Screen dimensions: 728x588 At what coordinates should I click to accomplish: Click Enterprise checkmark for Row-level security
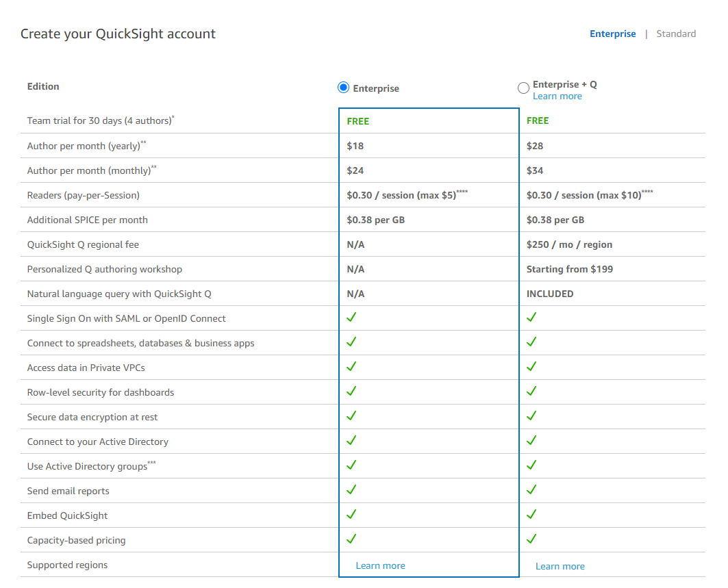pos(351,392)
